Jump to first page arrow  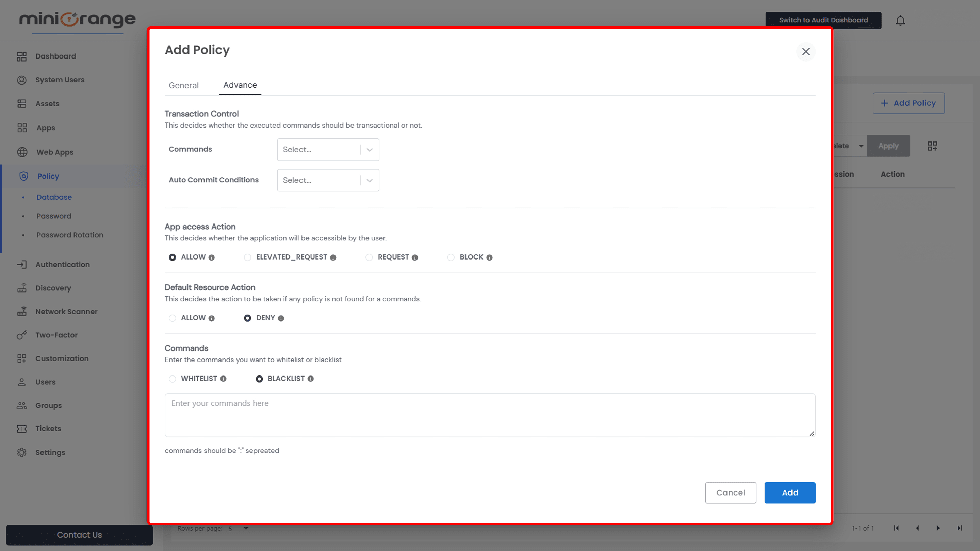[896, 528]
